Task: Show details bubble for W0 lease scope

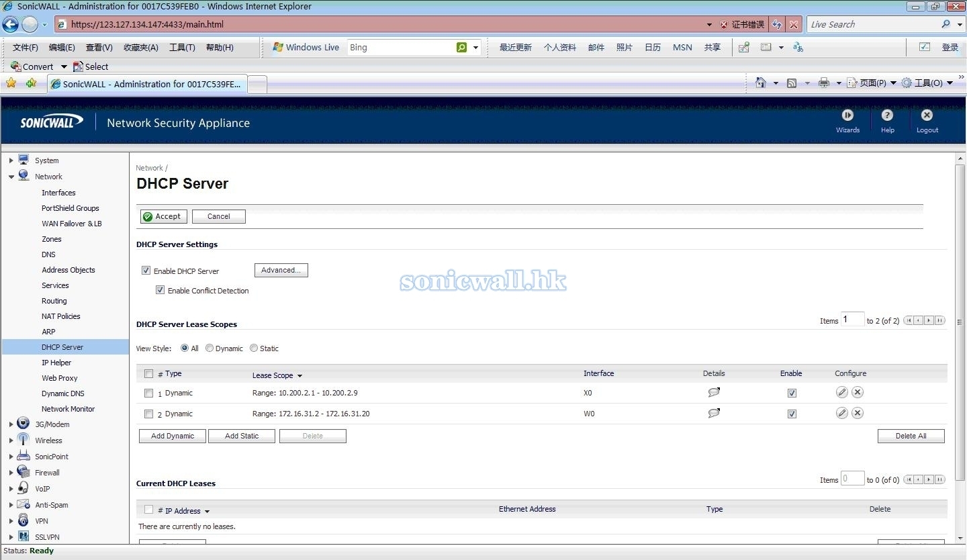Action: [x=714, y=413]
